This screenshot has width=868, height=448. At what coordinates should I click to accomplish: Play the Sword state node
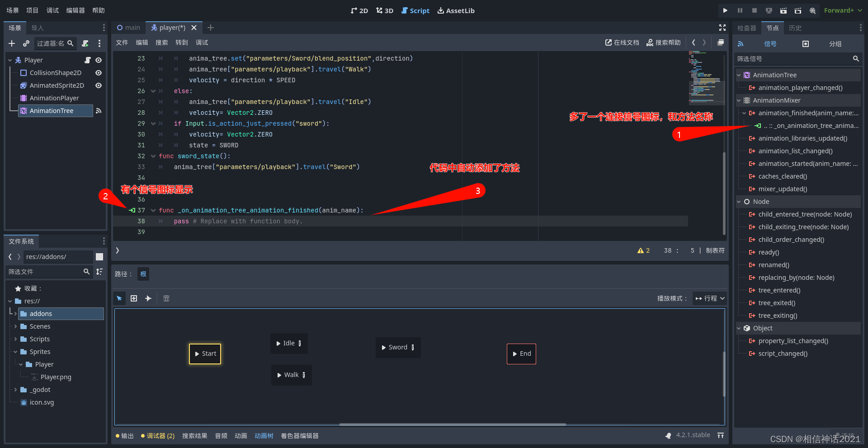(384, 348)
